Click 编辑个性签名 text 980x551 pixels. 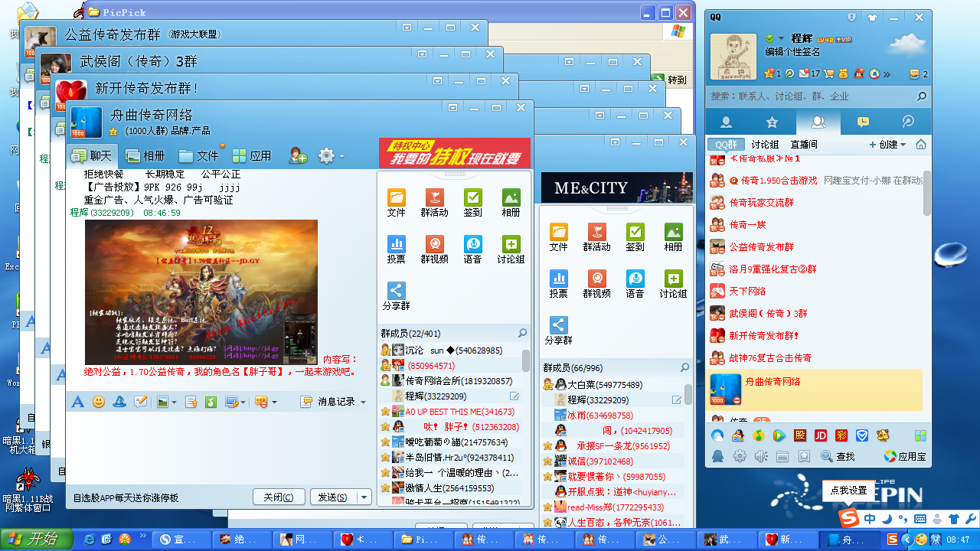(x=792, y=52)
